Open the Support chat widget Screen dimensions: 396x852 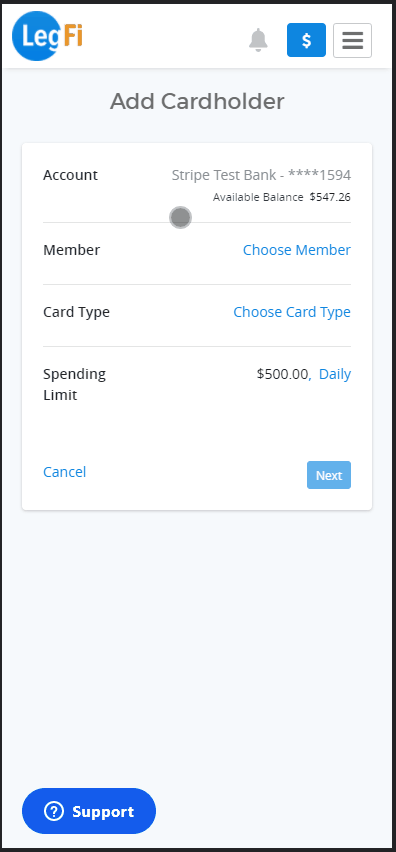89,811
